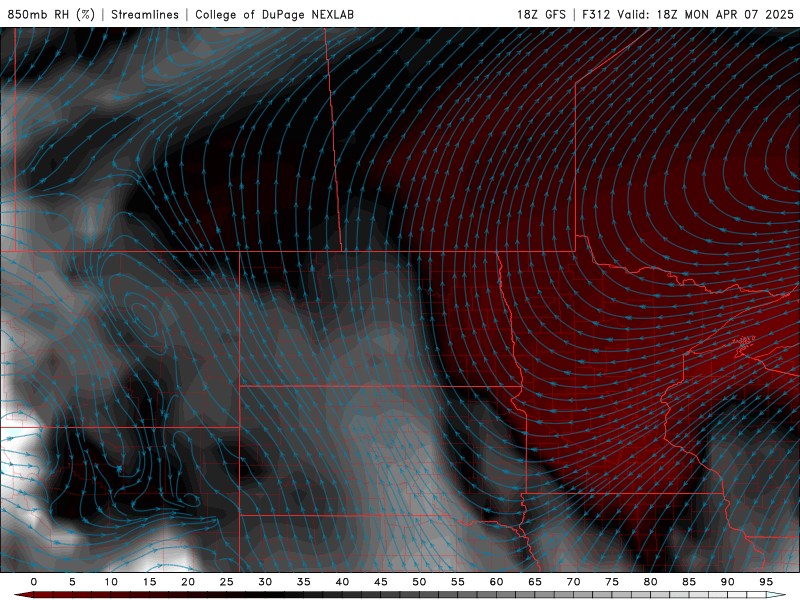Select the 10 value on the color scale
800x600 pixels.
point(111,582)
